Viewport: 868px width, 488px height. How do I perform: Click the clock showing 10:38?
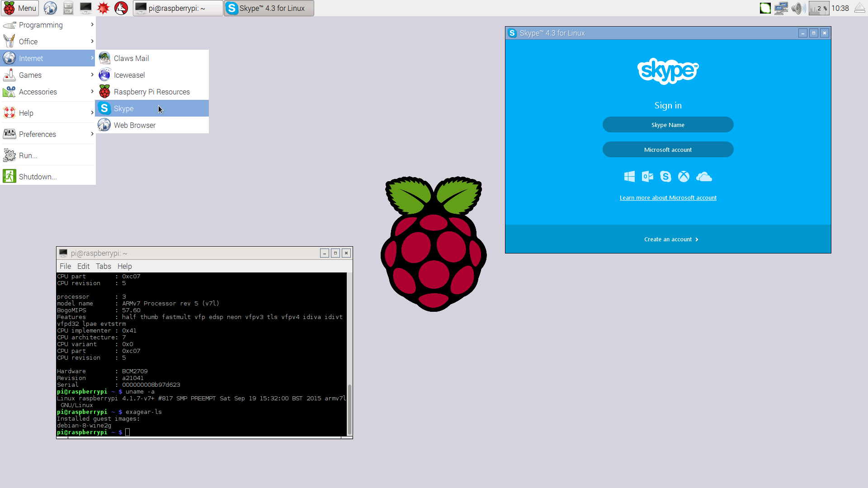[840, 8]
